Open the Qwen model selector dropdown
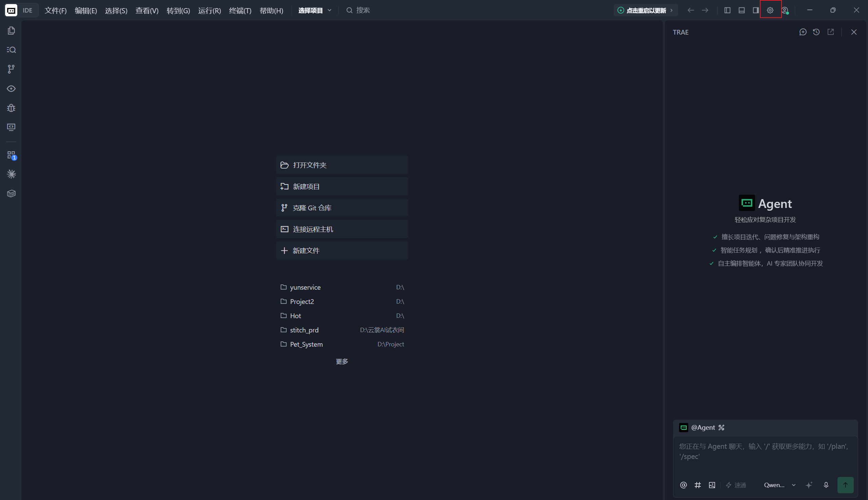This screenshot has width=868, height=500. [x=780, y=485]
